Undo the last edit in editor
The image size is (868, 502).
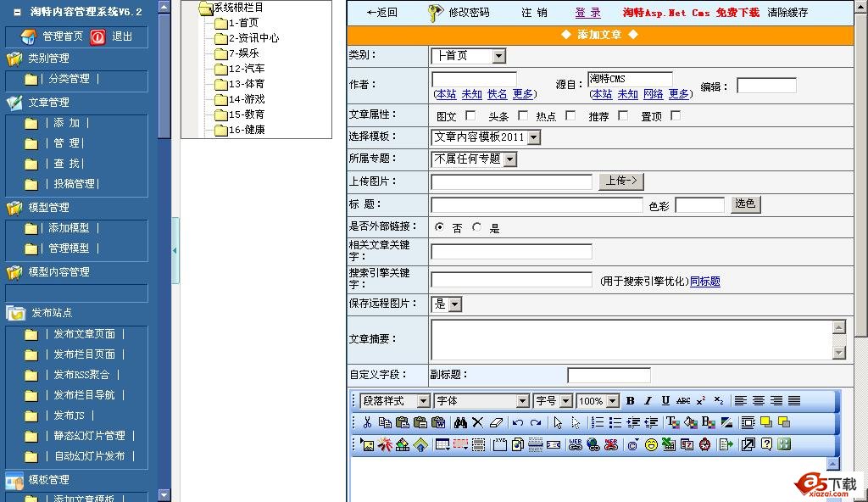(517, 422)
